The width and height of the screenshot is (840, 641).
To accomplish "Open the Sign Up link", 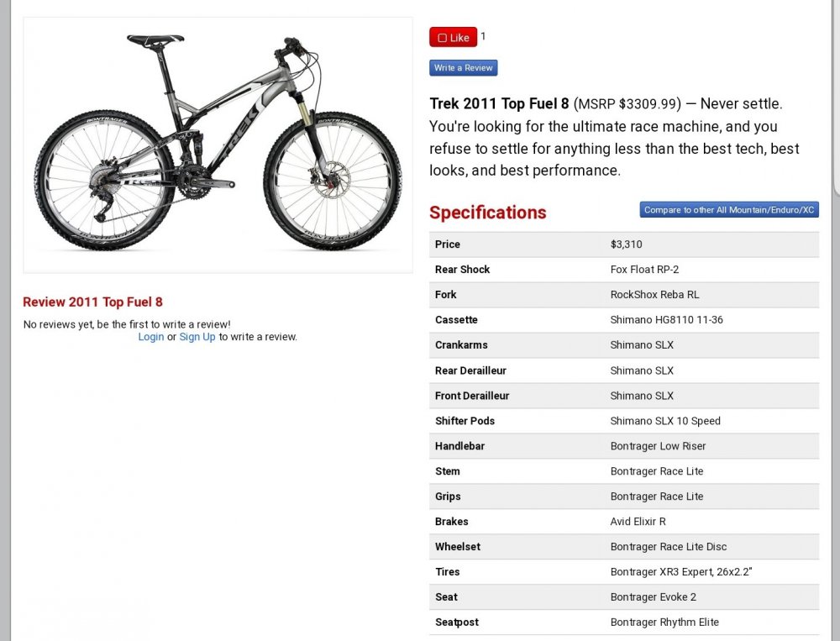I will pyautogui.click(x=197, y=337).
